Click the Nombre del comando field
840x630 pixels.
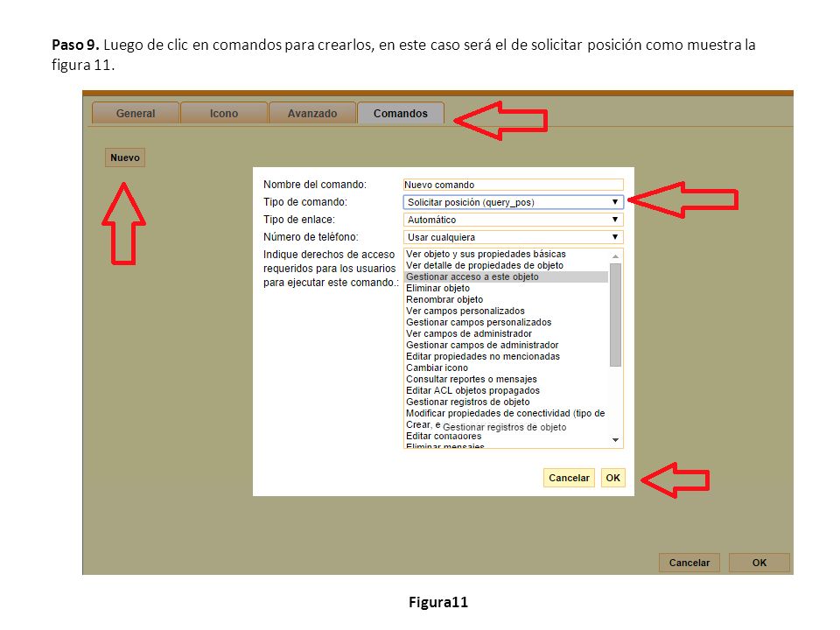coord(514,185)
